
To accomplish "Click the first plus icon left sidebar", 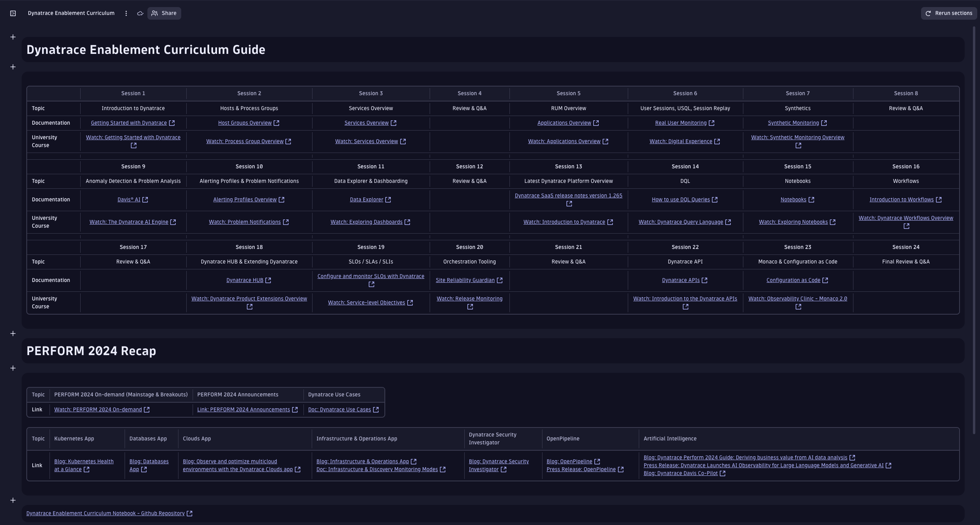I will coord(13,36).
